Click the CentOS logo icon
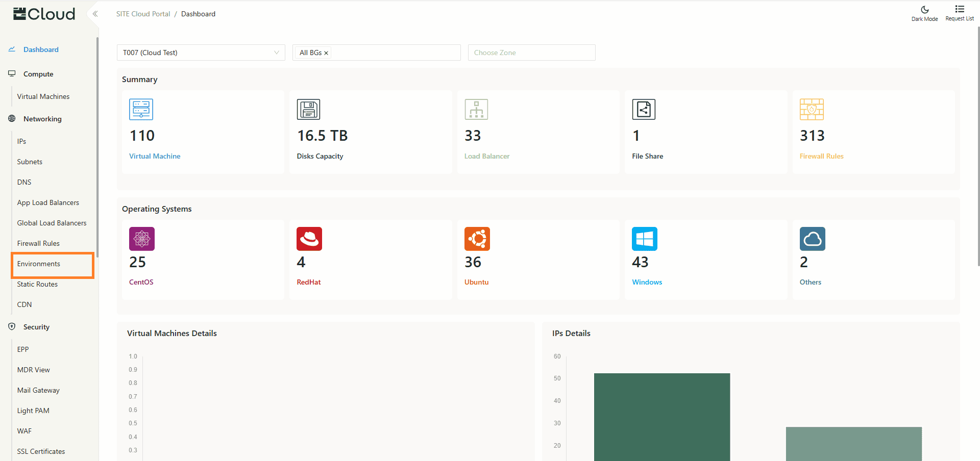The image size is (980, 461). 141,239
